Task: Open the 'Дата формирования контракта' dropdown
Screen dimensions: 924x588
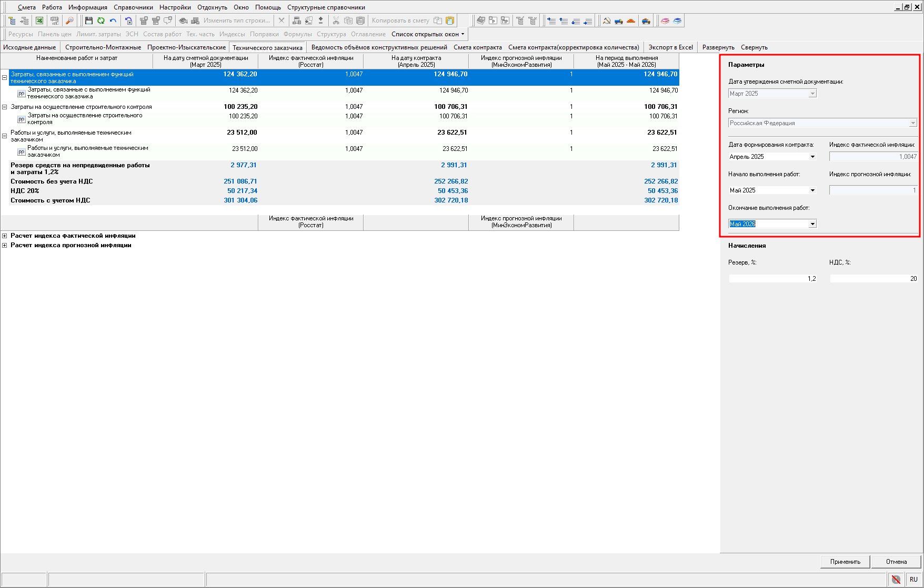Action: (812, 157)
